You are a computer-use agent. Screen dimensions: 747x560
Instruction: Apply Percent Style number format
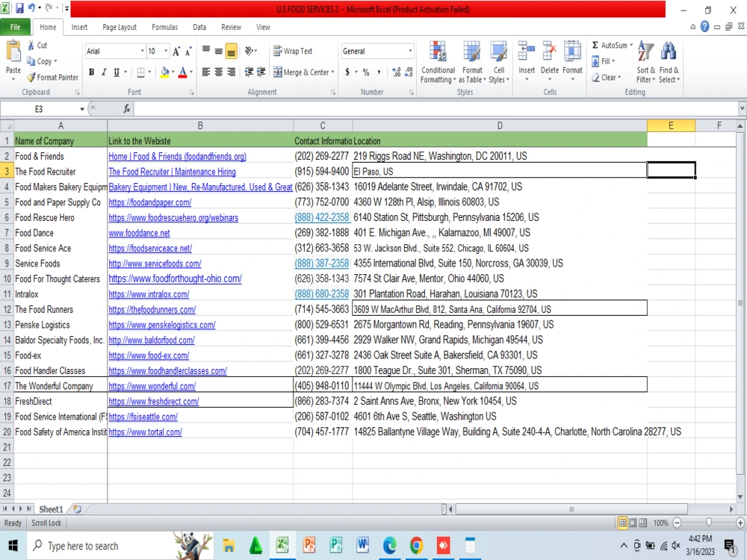(x=366, y=72)
